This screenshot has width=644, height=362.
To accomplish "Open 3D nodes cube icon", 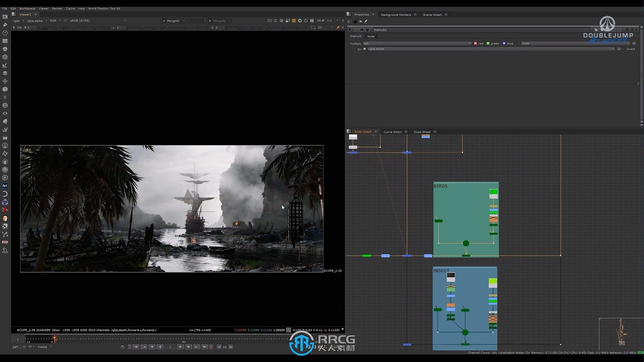I will tap(5, 89).
